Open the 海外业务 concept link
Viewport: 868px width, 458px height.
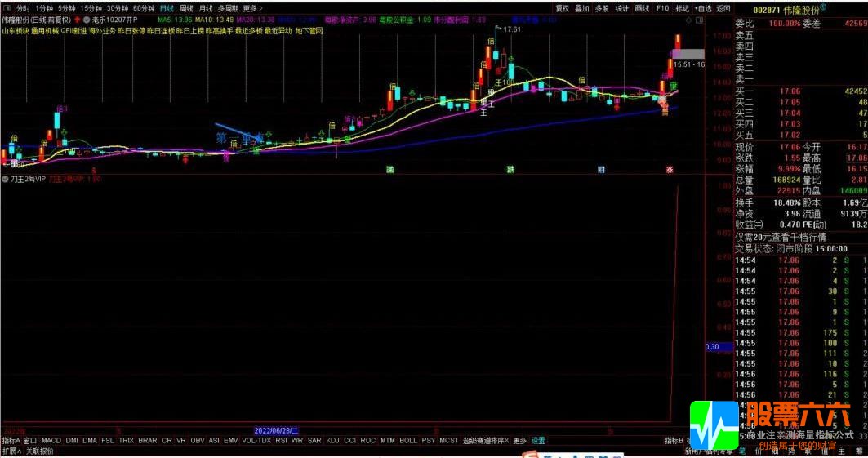pos(102,31)
